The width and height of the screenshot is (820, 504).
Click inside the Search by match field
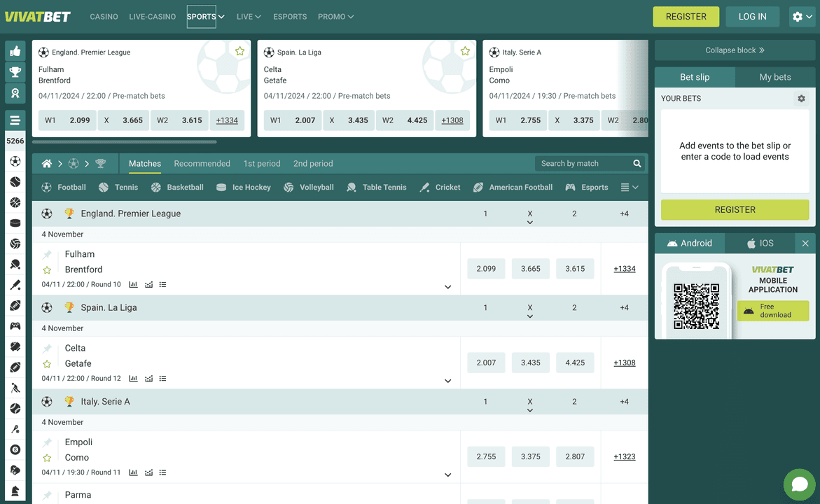581,163
